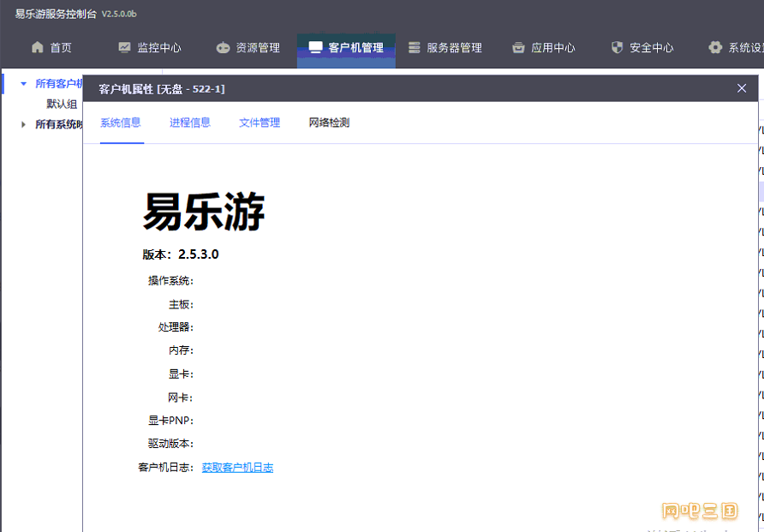Select 默认组 in the sidebar tree
764x532 pixels.
click(62, 104)
